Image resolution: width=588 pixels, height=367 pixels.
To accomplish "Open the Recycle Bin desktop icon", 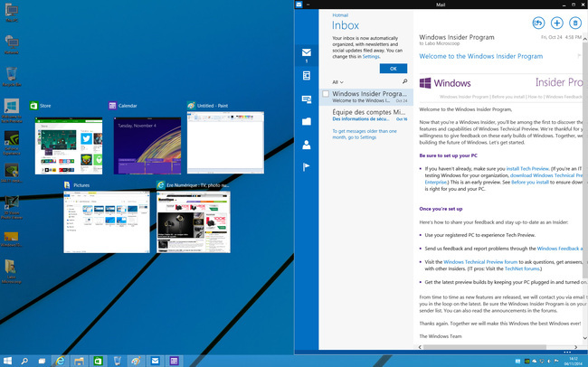I will pyautogui.click(x=11, y=77).
